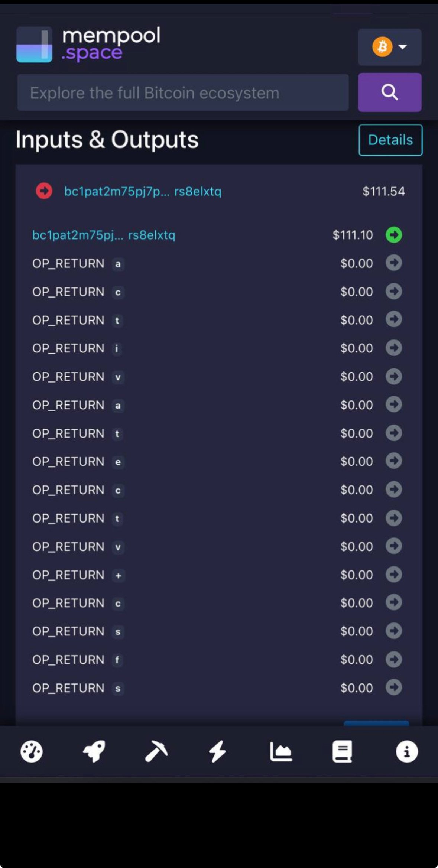438x868 pixels.
Task: Open the lightning network bolt icon
Action: pos(217,752)
